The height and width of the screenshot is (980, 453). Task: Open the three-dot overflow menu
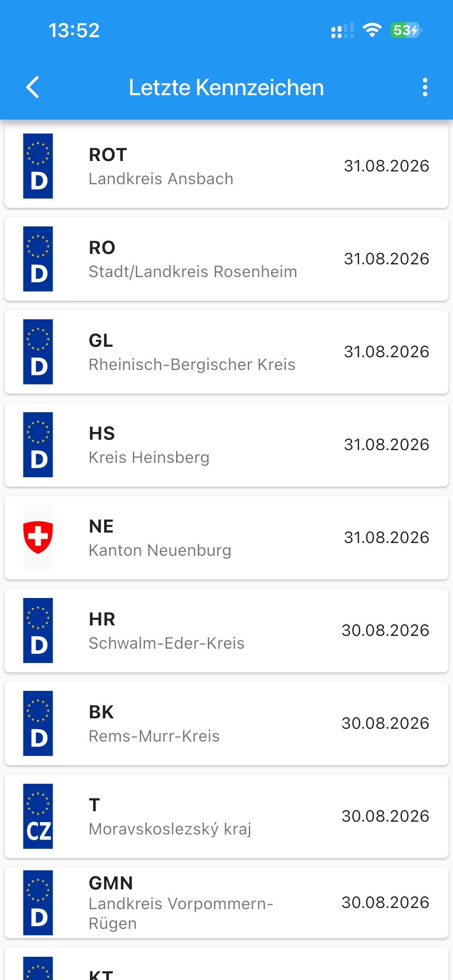[x=425, y=87]
